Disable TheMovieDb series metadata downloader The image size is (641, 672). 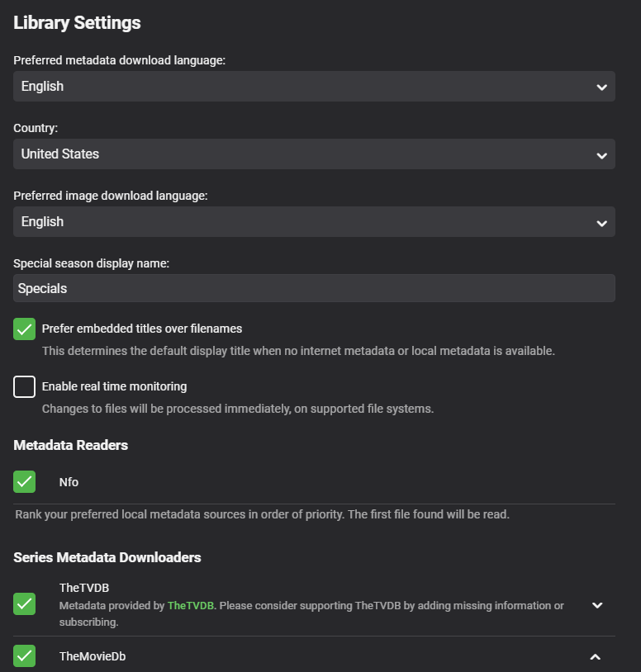click(25, 656)
